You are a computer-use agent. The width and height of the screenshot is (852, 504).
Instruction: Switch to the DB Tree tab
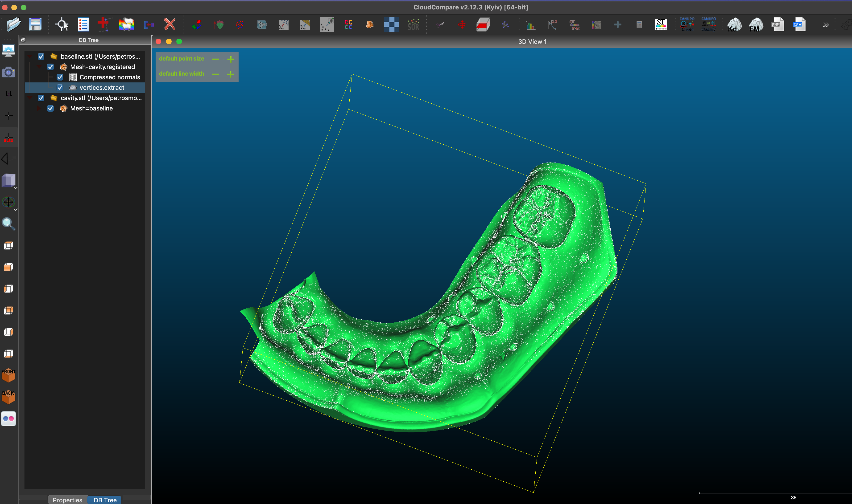[105, 500]
